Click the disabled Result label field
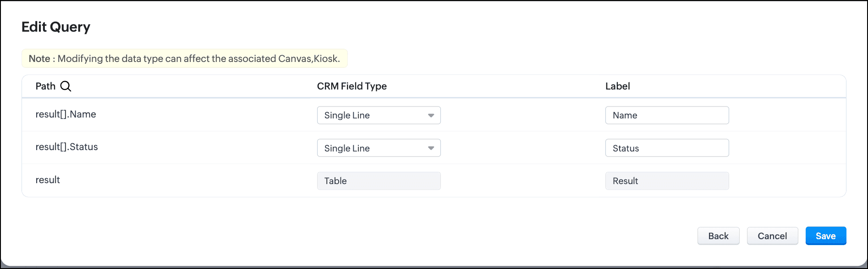 click(667, 181)
